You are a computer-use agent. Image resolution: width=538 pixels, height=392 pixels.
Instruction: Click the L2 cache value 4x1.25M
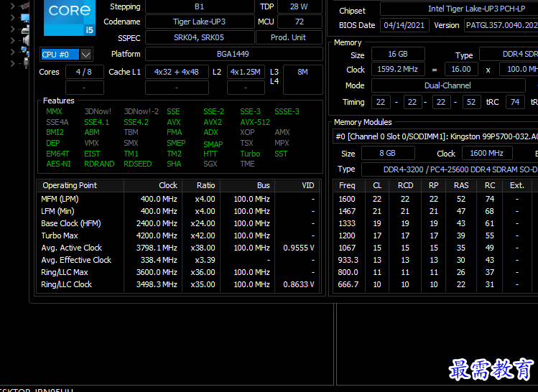pos(246,72)
